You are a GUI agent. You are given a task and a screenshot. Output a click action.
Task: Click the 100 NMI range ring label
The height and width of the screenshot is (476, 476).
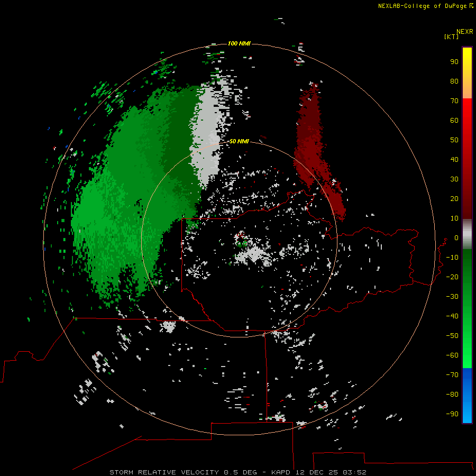click(239, 43)
